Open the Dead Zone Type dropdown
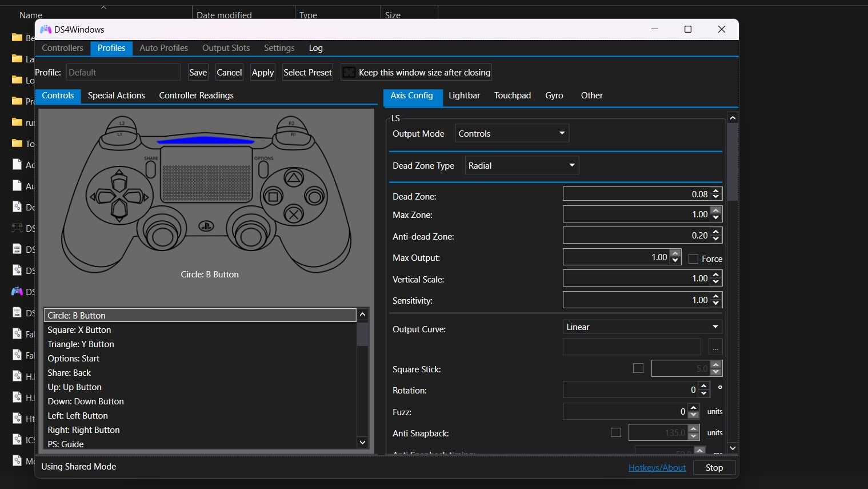868x489 pixels. coord(522,165)
